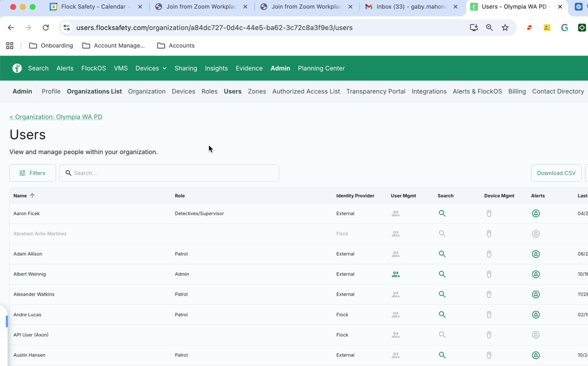Screen dimensions: 588x366
Task: Bookmark page with the star icon
Action: (505, 28)
